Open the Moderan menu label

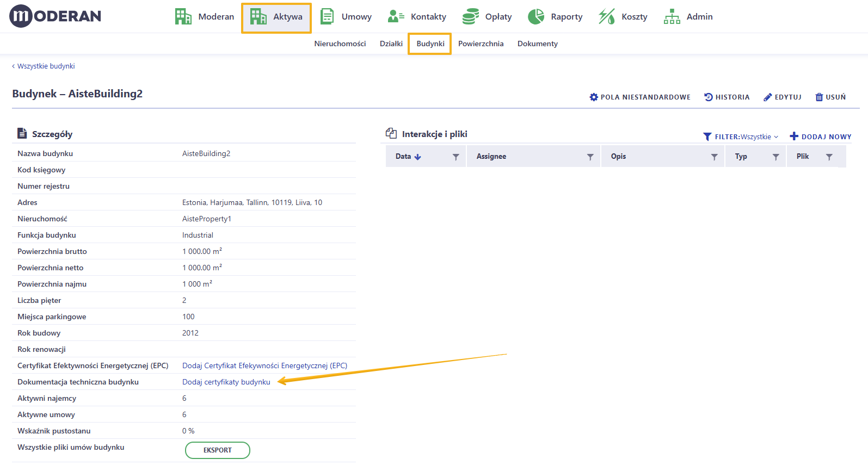click(216, 17)
